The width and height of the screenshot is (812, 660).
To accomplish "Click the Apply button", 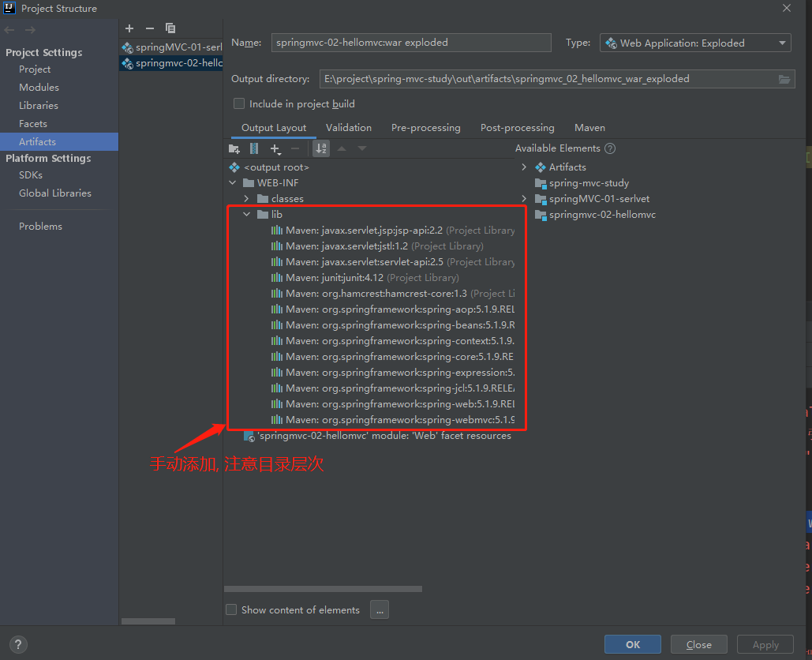I will pos(765,644).
